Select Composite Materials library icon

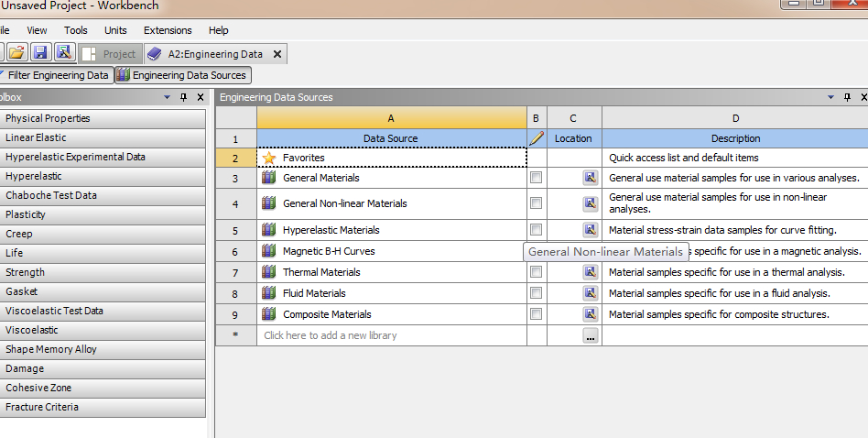(x=268, y=314)
